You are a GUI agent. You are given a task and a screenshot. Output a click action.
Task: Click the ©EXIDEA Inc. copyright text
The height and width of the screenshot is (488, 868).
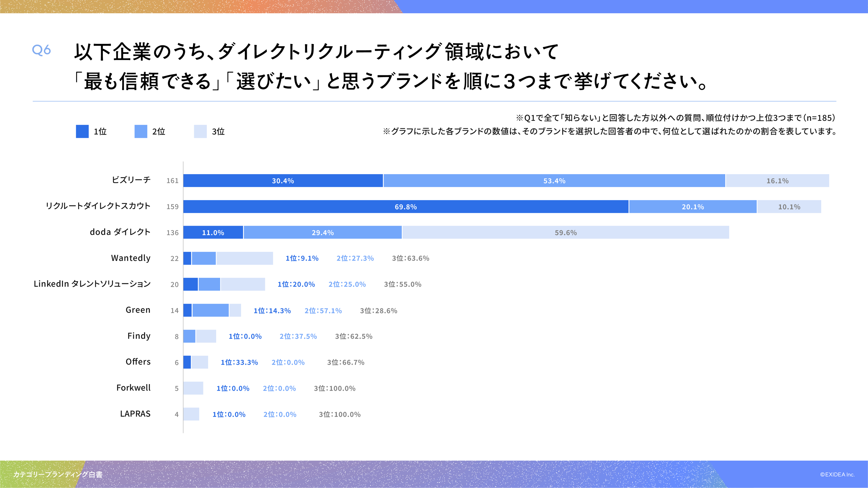point(837,474)
